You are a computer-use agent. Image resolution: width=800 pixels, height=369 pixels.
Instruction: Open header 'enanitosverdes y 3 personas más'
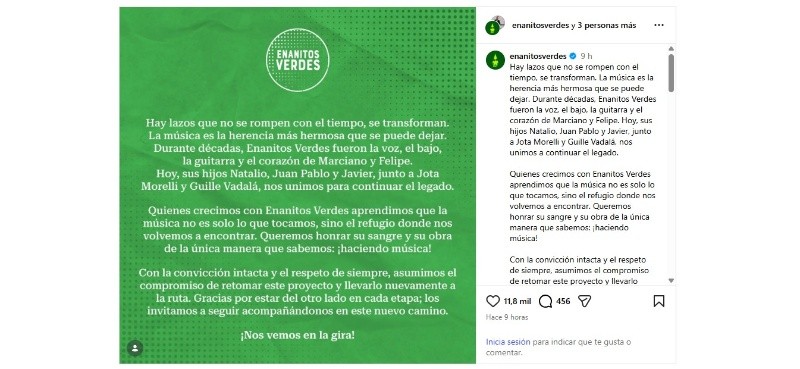coord(572,26)
